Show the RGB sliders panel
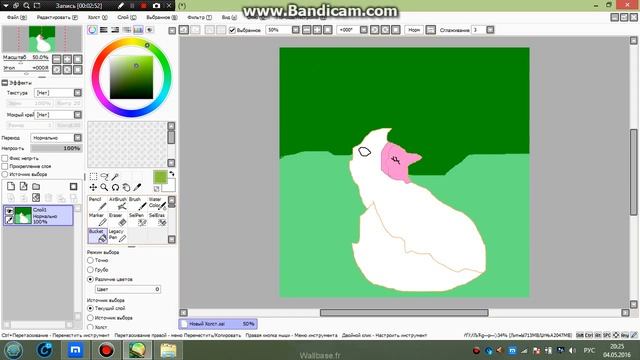Image resolution: width=640 pixels, height=360 pixels. [x=104, y=30]
